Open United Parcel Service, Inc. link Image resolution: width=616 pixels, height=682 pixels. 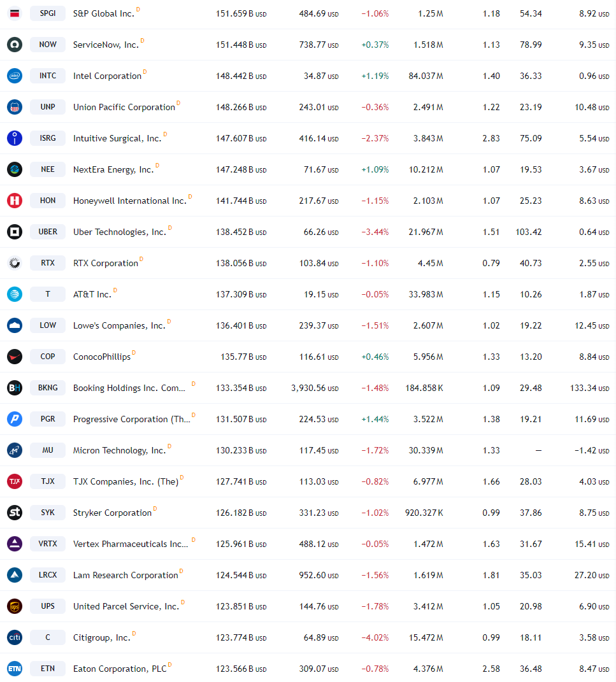coord(126,606)
